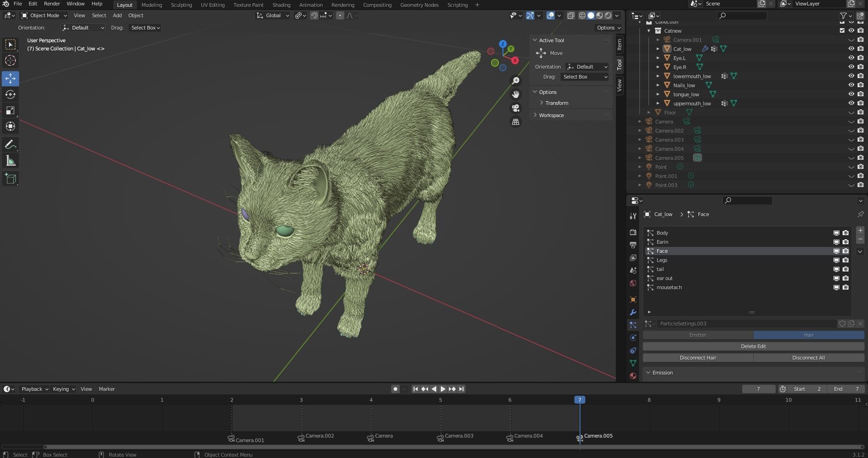The height and width of the screenshot is (458, 868).
Task: Open the View Layer properties tab
Action: (x=633, y=258)
